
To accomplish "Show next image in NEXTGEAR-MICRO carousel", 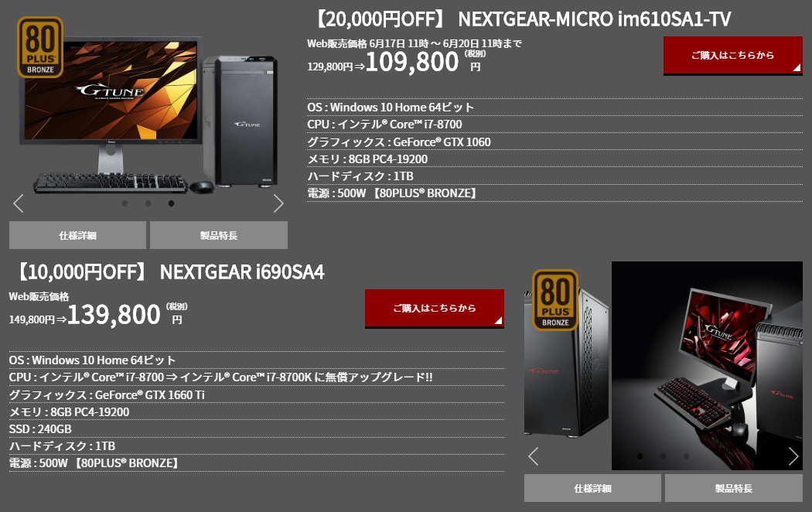I will (278, 203).
